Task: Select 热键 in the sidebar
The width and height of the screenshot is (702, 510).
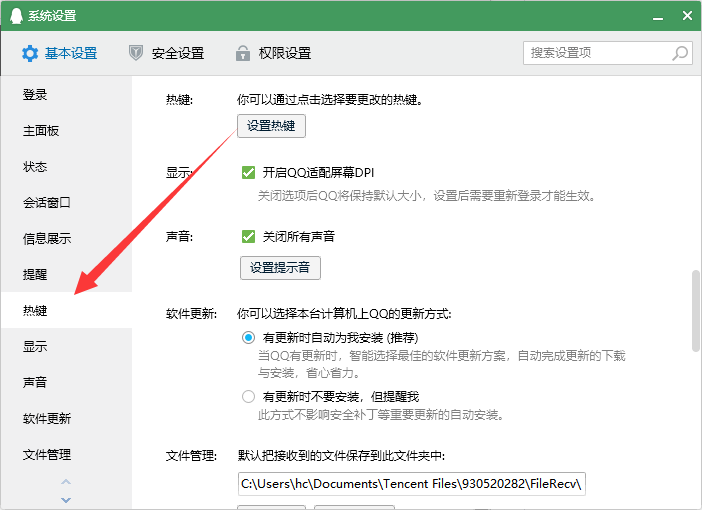Action: tap(66, 310)
